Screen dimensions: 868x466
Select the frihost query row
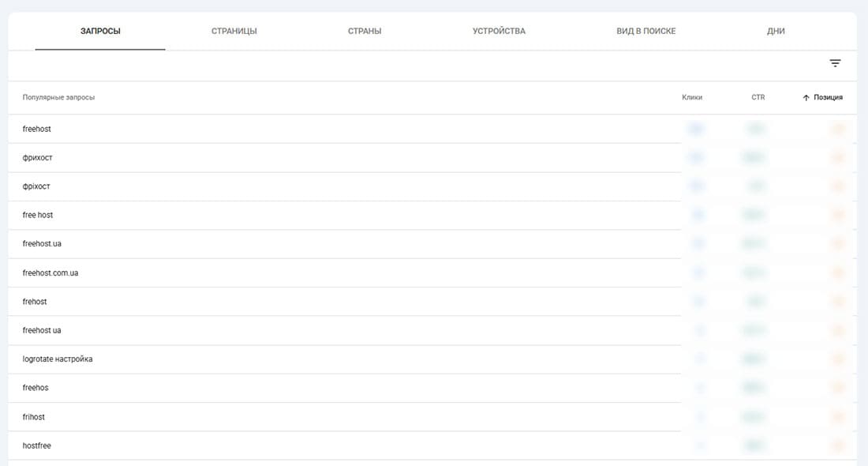pyautogui.click(x=432, y=417)
